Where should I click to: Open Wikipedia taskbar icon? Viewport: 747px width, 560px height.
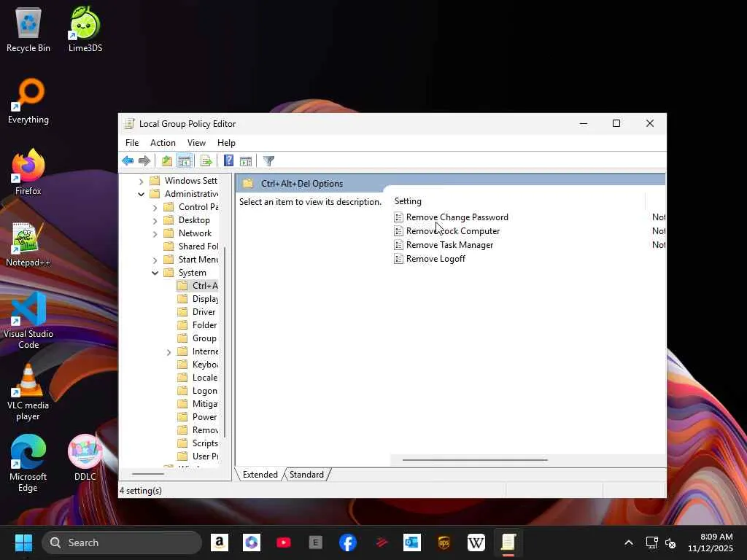476,542
